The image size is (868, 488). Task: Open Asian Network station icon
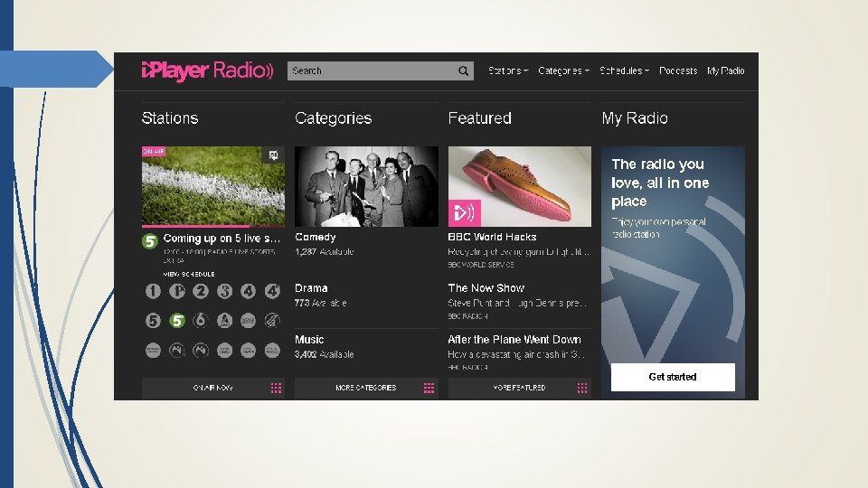click(x=225, y=320)
